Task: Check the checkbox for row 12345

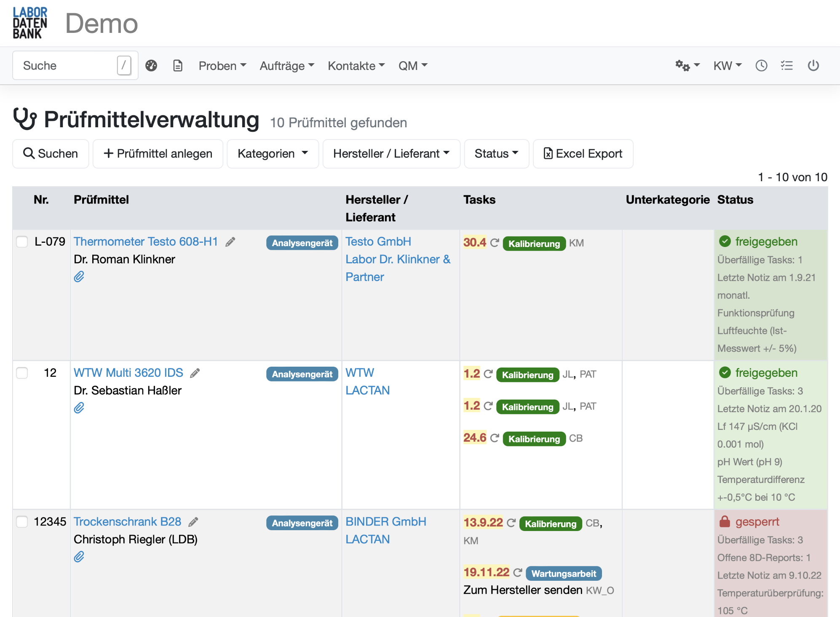Action: [x=22, y=521]
